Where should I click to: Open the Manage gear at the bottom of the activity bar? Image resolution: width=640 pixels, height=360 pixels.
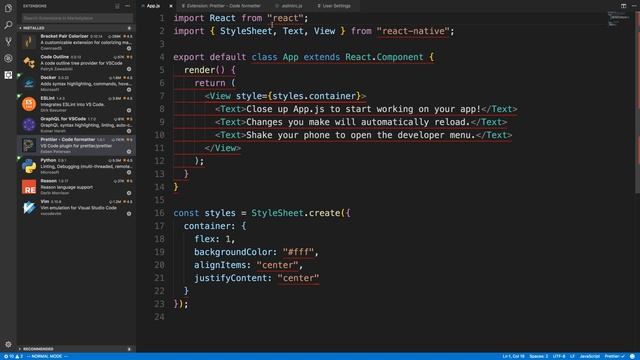coord(8,344)
